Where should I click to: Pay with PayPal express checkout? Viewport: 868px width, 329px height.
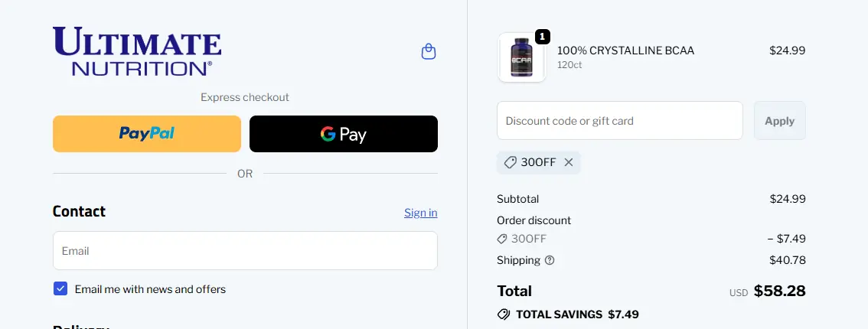tap(146, 134)
